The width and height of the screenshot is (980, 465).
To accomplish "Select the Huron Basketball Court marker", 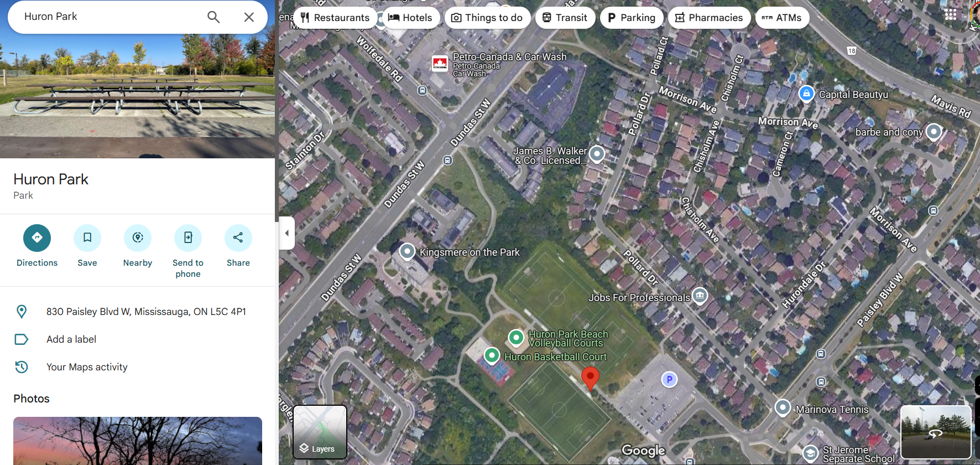I will tap(492, 355).
